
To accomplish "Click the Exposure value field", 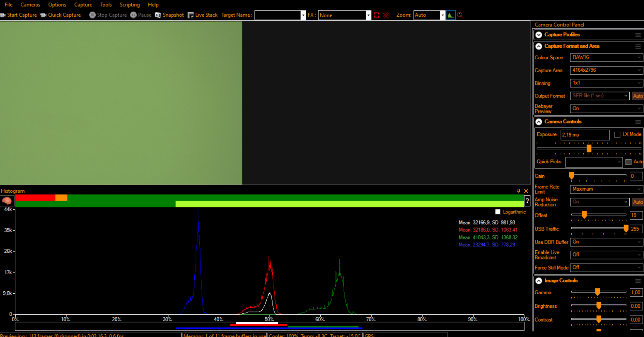I will point(585,135).
